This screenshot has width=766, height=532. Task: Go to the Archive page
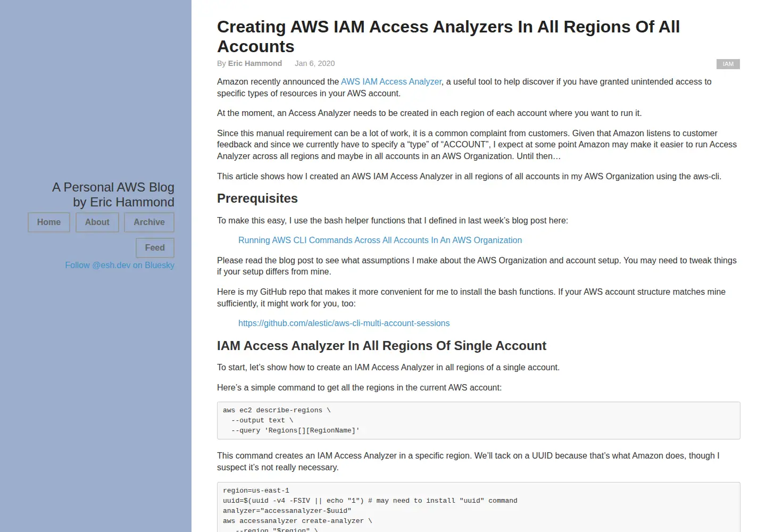tap(149, 222)
